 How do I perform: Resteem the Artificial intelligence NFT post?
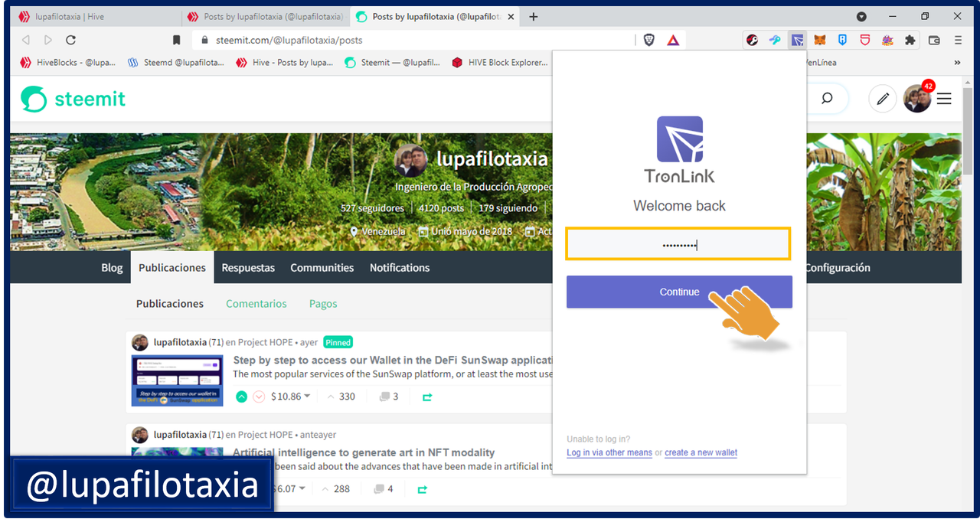(422, 489)
